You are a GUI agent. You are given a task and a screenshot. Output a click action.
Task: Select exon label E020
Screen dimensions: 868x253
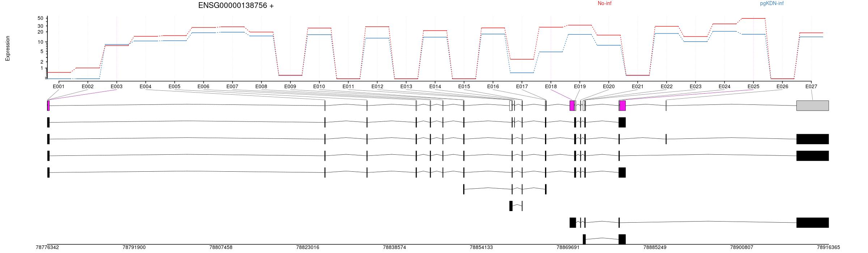[x=609, y=86]
